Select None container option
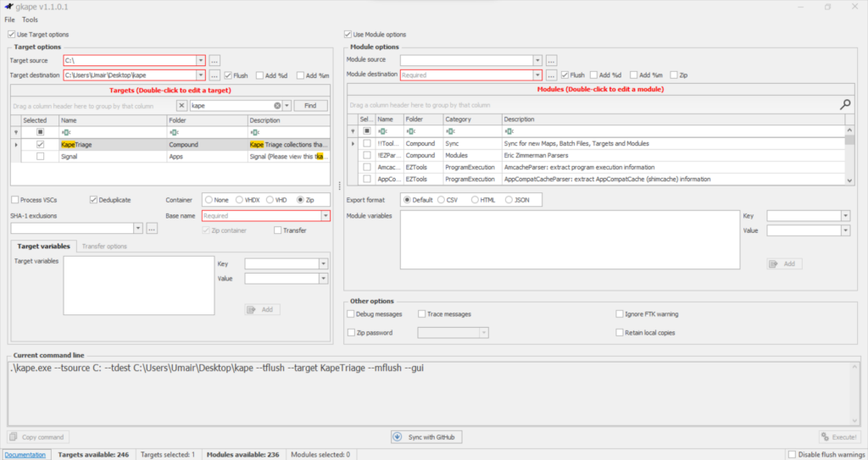This screenshot has height=460, width=868. pos(209,200)
